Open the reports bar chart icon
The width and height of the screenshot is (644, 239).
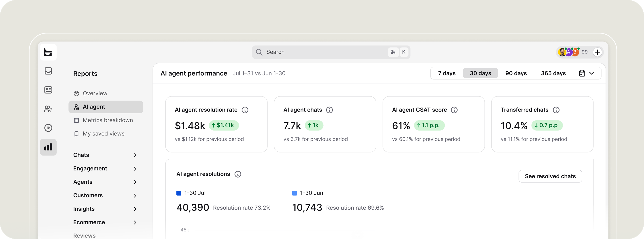pos(48,147)
